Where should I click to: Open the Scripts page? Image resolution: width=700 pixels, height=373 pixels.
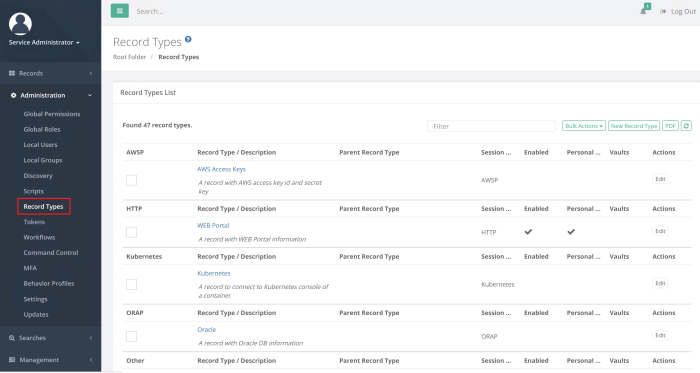click(x=33, y=191)
